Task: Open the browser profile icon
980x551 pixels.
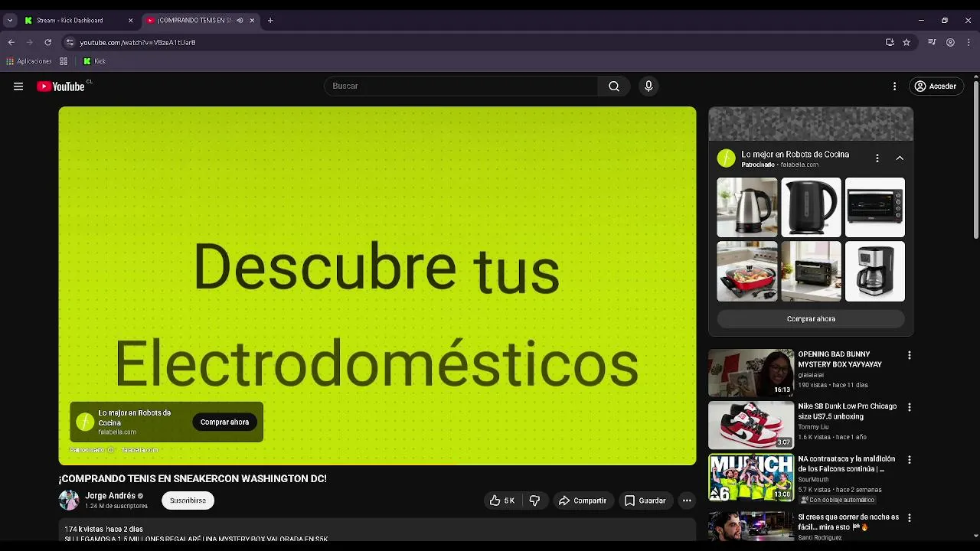Action: coord(950,43)
